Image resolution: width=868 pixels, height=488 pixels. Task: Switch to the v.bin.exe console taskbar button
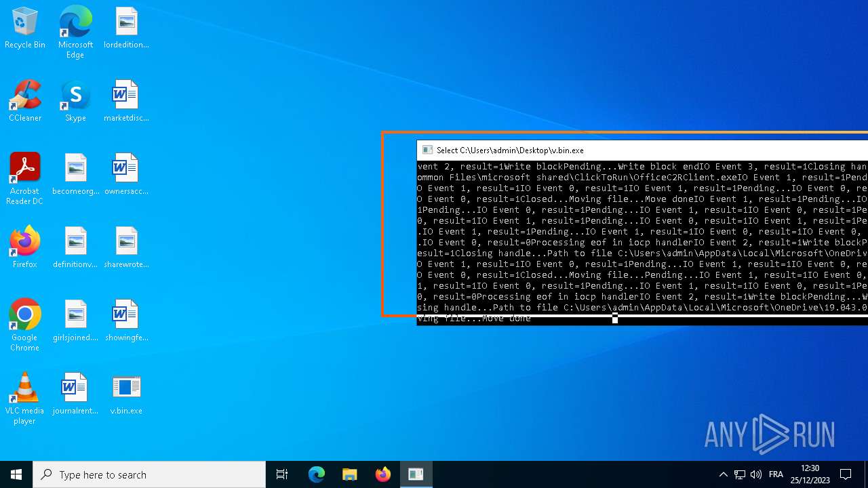click(x=416, y=474)
